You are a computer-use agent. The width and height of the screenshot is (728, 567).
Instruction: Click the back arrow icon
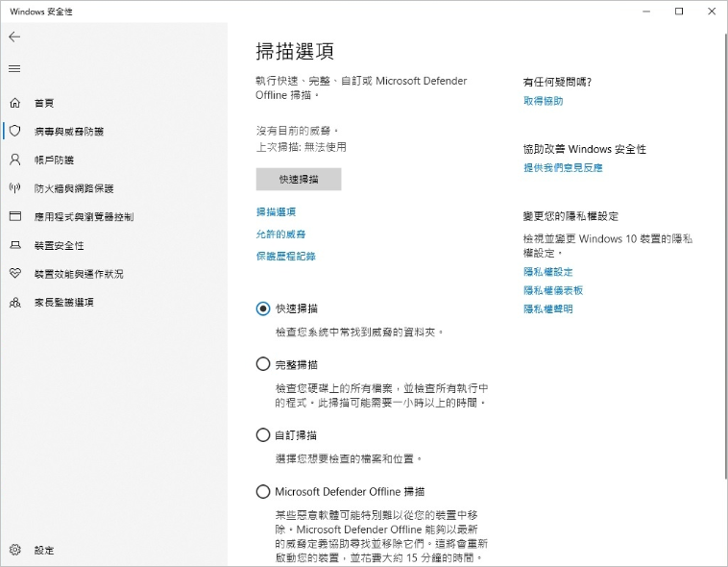[14, 37]
